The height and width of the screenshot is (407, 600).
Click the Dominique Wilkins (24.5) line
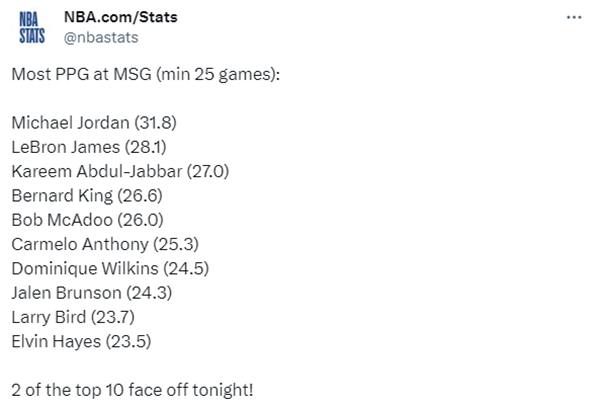(x=110, y=267)
